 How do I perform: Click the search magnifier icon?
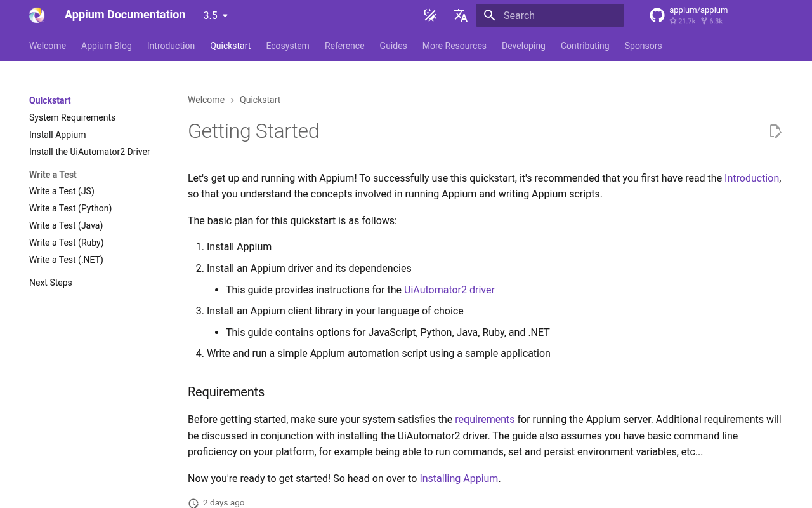489,15
